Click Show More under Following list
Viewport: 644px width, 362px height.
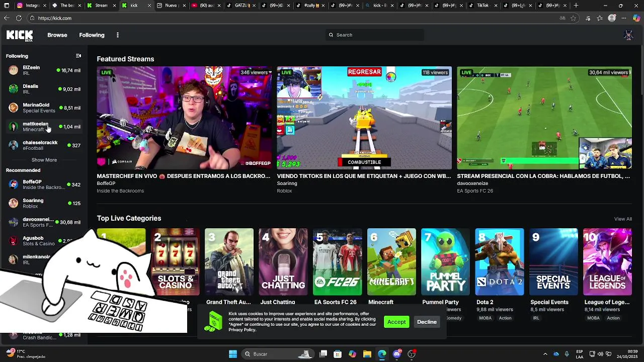pos(44,160)
